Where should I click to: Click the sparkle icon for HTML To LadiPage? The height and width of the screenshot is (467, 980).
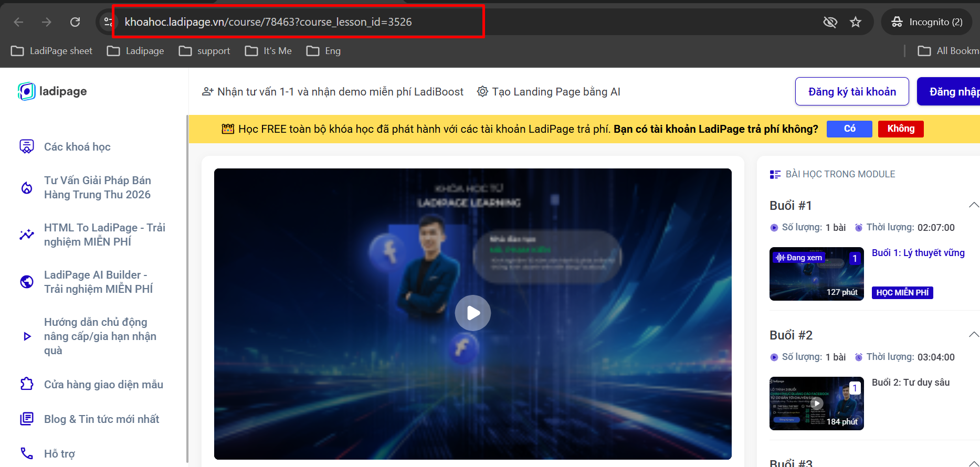click(x=27, y=235)
